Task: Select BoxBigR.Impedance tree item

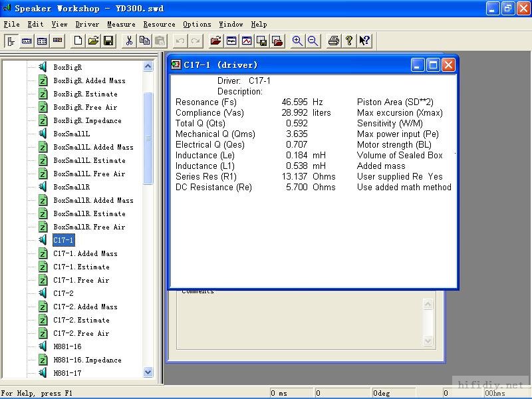Action: click(x=87, y=120)
